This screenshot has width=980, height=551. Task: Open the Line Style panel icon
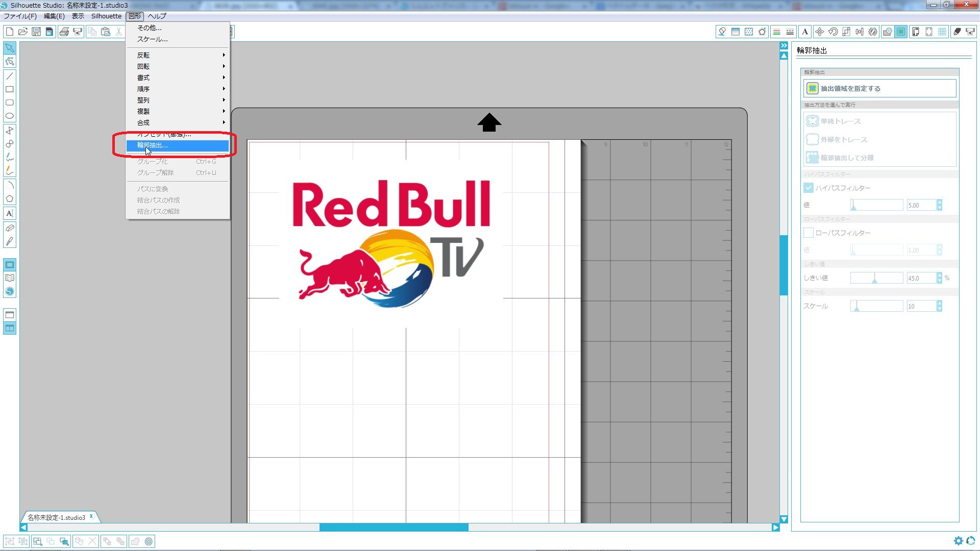tap(790, 32)
